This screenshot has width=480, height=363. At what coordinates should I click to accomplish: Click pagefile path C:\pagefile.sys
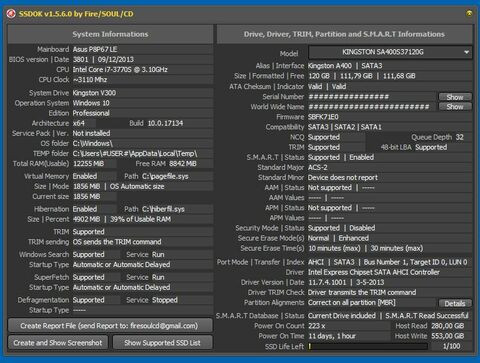pos(165,176)
